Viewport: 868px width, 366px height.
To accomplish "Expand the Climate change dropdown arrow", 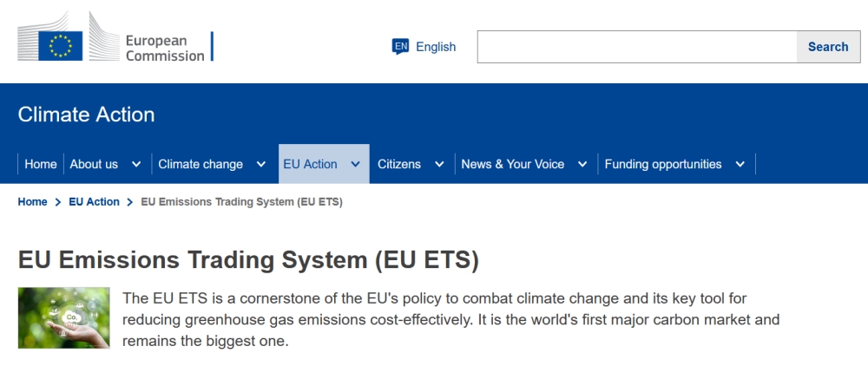I will pos(261,164).
